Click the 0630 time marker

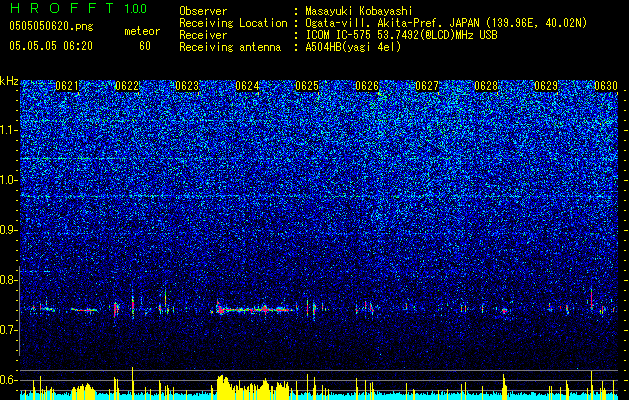[x=606, y=86]
